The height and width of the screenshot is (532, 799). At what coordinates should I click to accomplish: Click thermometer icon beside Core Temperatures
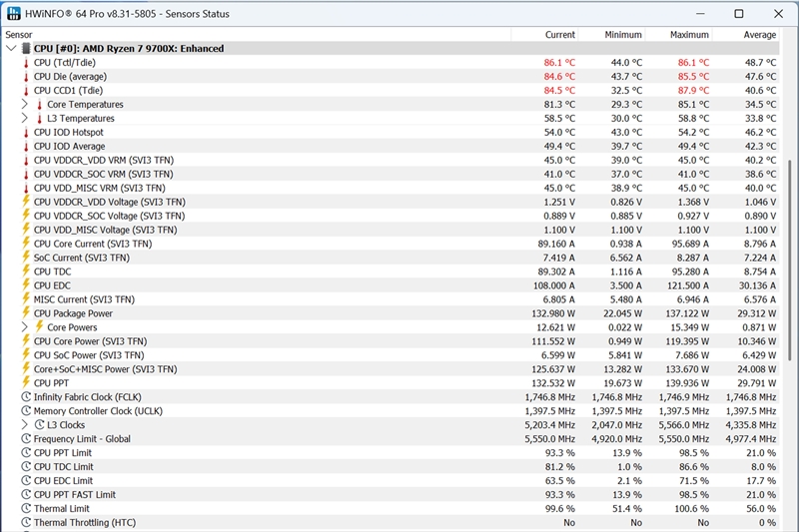click(39, 105)
